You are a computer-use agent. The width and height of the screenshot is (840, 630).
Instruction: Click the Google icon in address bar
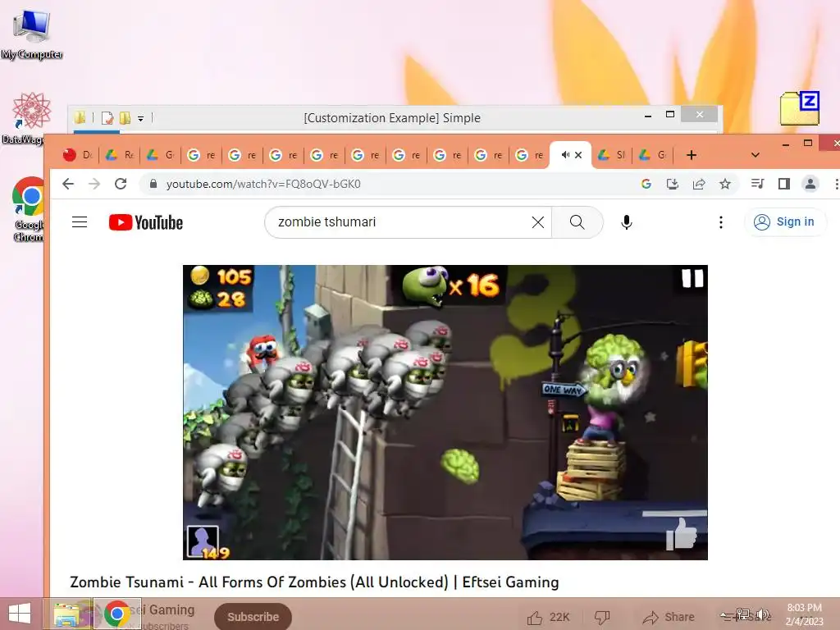pos(646,185)
